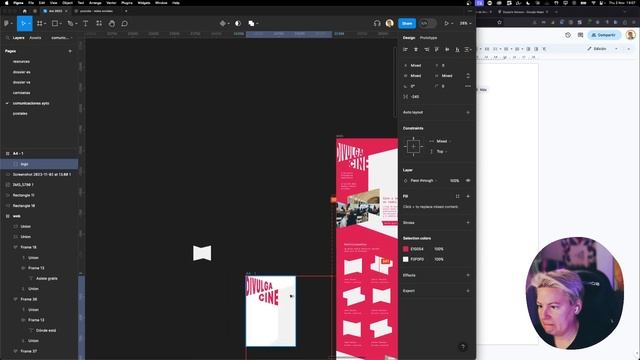Screen dimensions: 640x360
Task: Select the Rectangle shape tool
Action: point(55,24)
